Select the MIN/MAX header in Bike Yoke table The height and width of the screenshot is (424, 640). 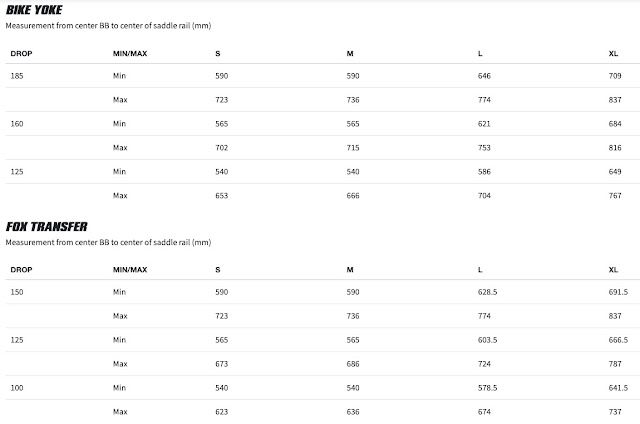click(x=130, y=53)
